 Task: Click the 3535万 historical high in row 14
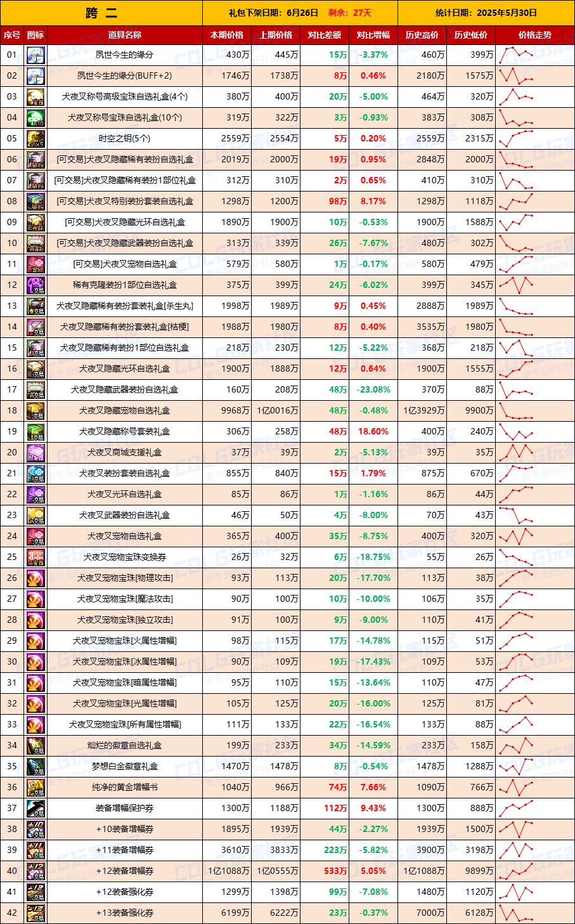430,327
